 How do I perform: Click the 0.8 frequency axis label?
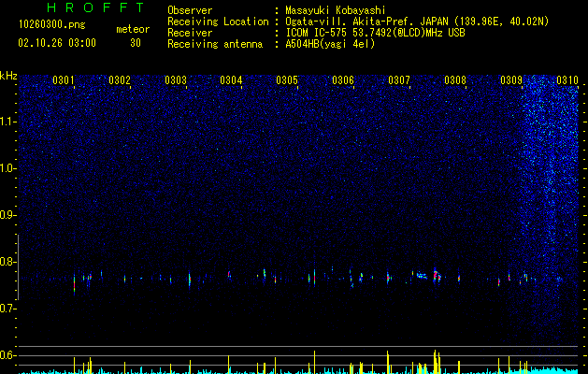click(x=8, y=262)
